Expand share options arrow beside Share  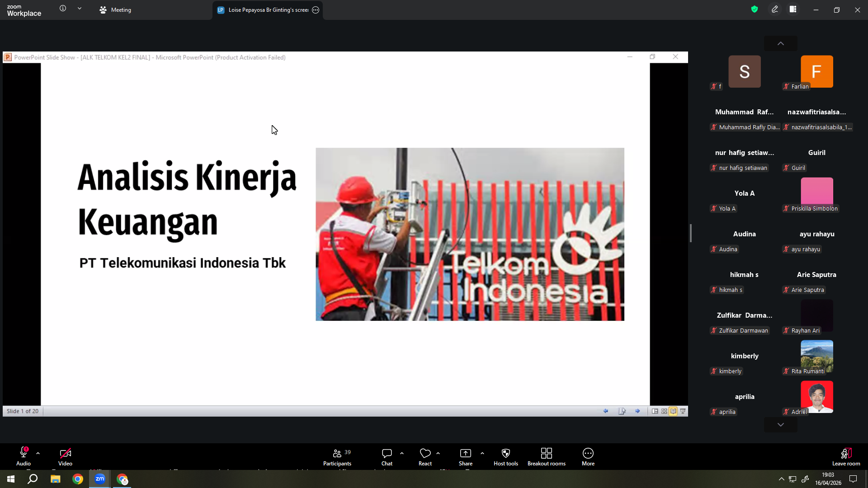point(482,453)
